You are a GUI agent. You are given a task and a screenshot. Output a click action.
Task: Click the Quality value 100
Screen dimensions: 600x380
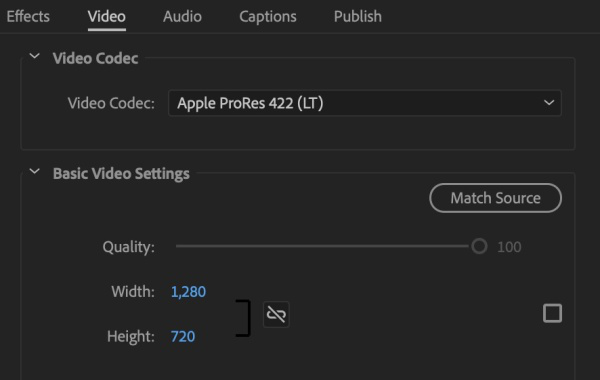click(x=509, y=247)
